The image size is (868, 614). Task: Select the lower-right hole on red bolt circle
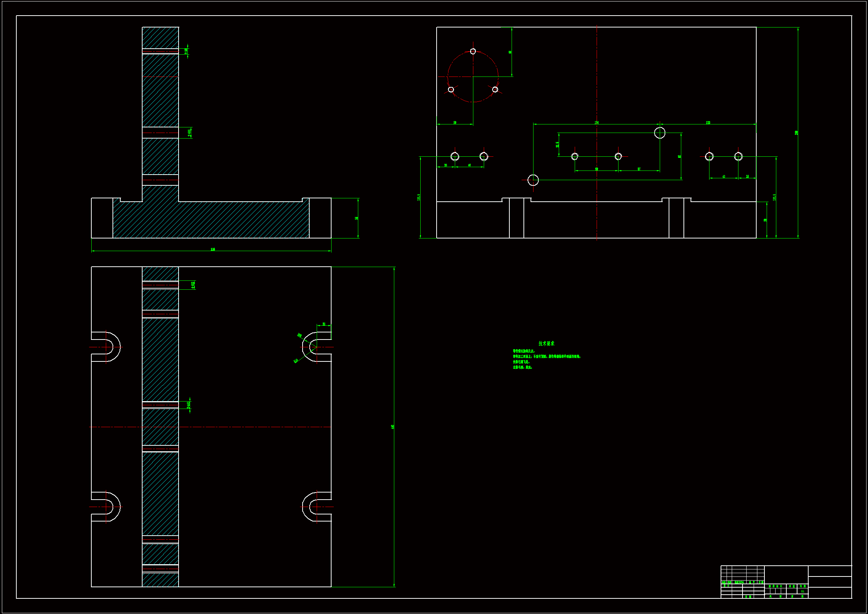coord(495,90)
